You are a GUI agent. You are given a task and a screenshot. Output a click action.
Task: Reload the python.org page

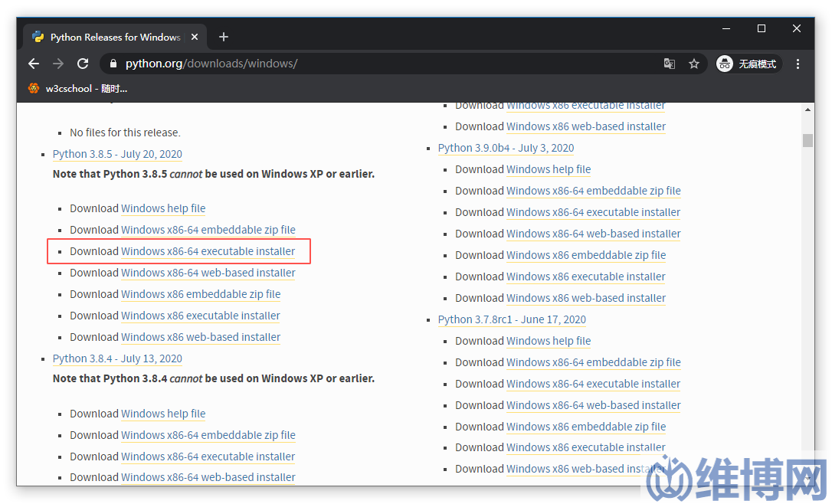[x=83, y=64]
